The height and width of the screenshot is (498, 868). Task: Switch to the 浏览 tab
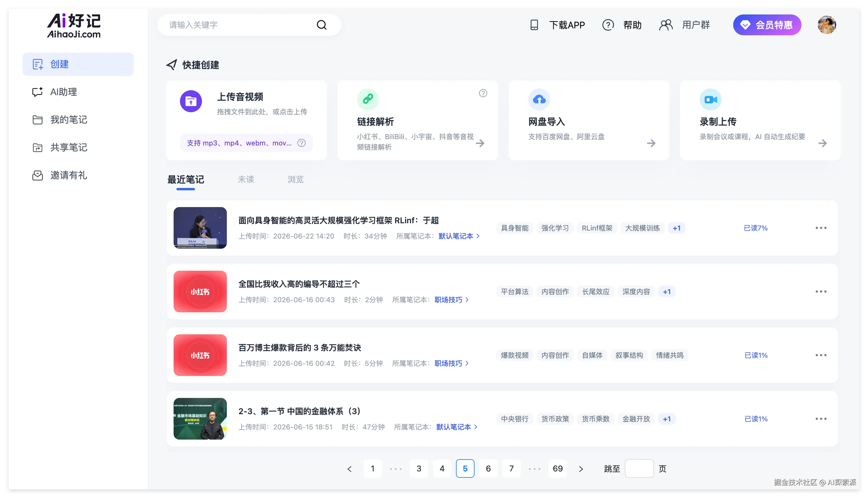(295, 180)
